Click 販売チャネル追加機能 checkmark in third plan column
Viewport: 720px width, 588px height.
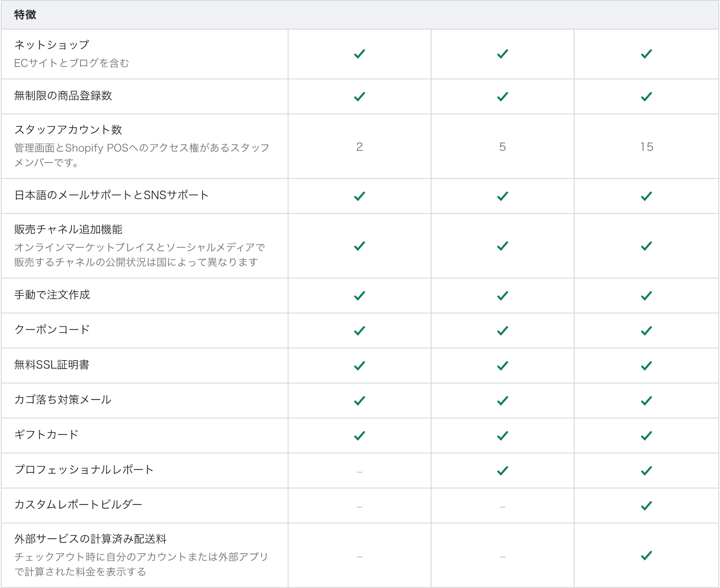coord(647,246)
